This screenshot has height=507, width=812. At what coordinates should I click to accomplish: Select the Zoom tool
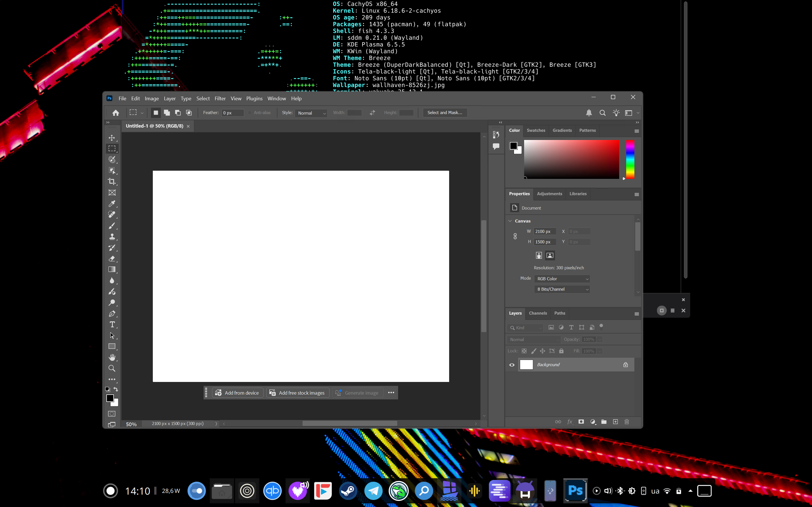click(112, 368)
